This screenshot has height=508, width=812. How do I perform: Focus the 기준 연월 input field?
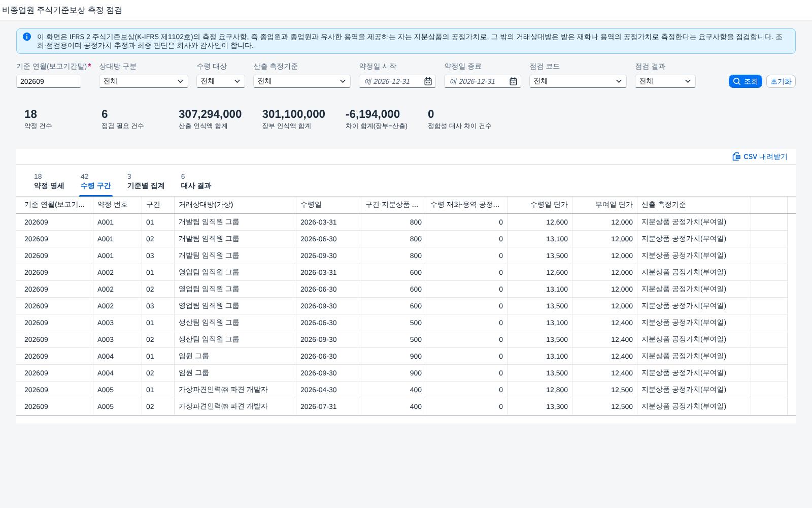tap(49, 81)
